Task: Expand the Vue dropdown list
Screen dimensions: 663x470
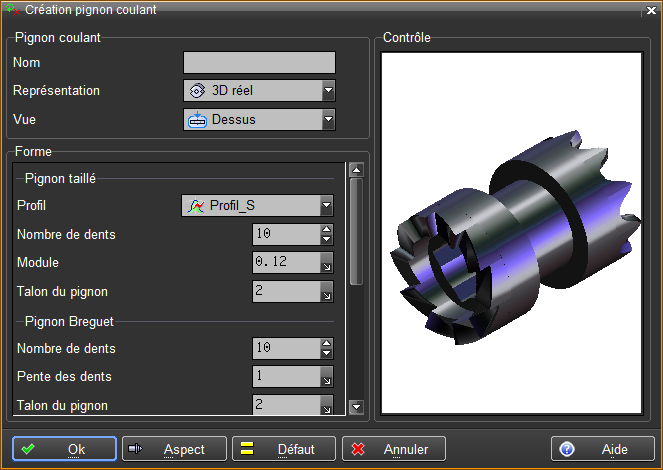Action: [x=328, y=120]
